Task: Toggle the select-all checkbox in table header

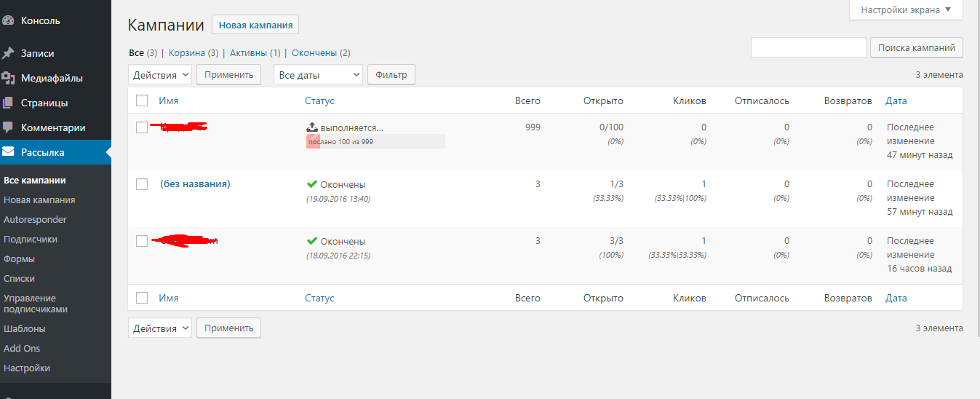Action: (x=142, y=100)
